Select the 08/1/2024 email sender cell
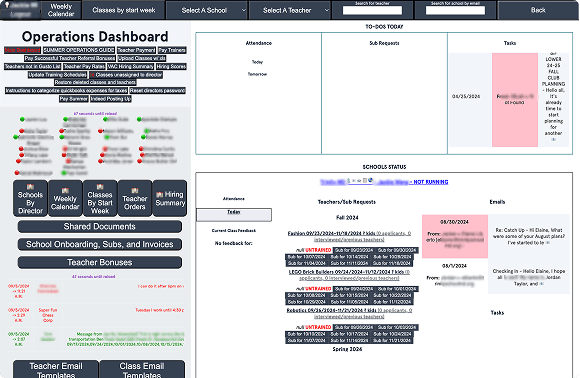 [455, 276]
